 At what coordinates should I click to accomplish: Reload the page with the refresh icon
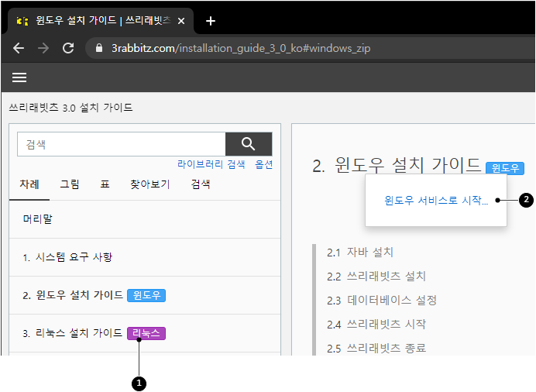pos(68,48)
